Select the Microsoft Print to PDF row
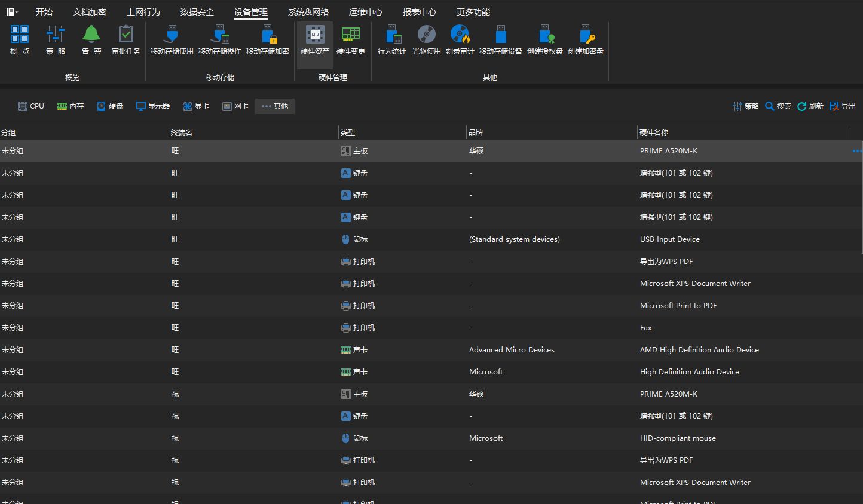863x504 pixels. pos(431,306)
